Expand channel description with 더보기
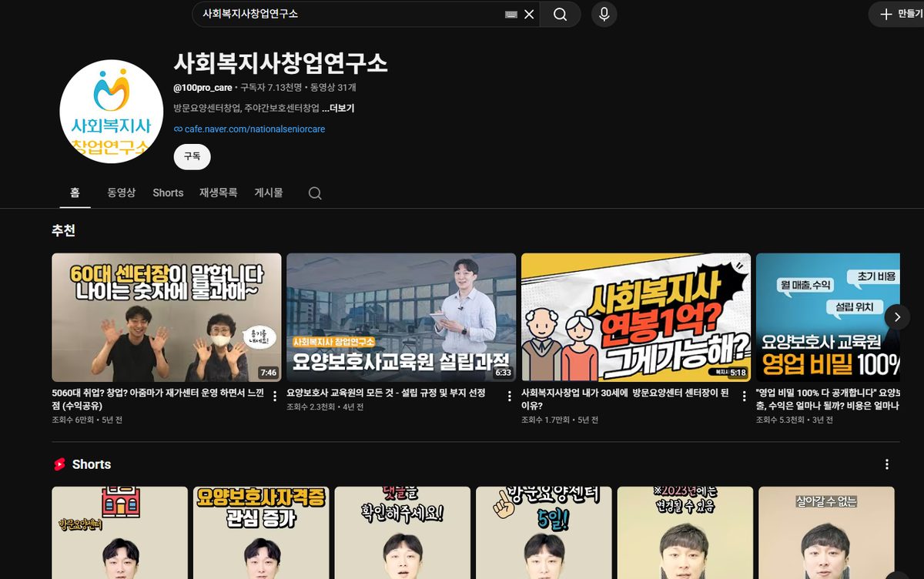This screenshot has height=579, width=924. point(338,109)
